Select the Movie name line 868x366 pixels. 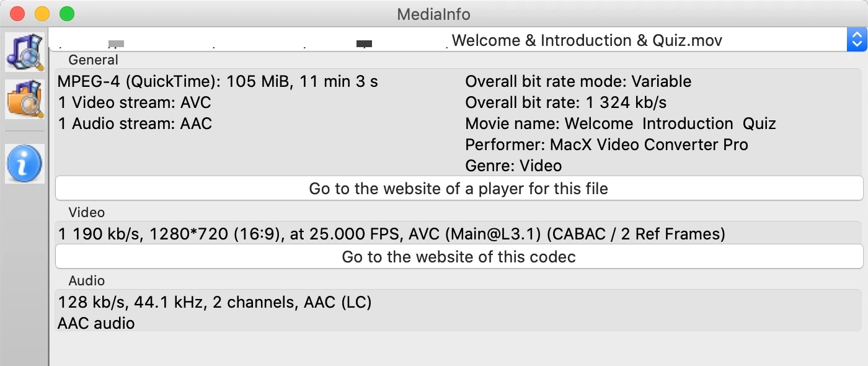point(620,123)
